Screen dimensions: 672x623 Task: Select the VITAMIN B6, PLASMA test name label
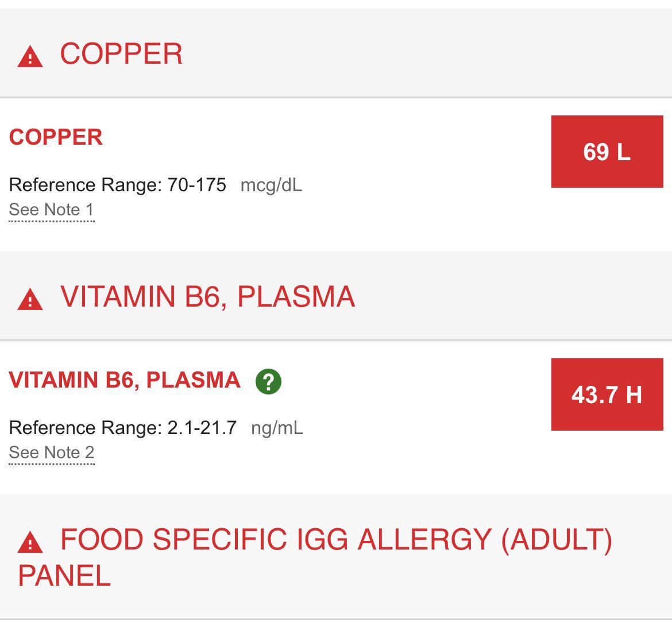point(124,380)
